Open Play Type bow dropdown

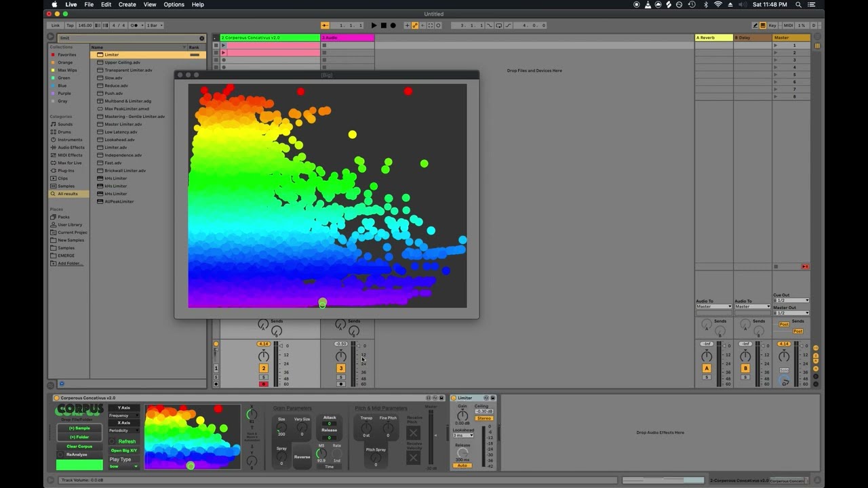pos(124,466)
